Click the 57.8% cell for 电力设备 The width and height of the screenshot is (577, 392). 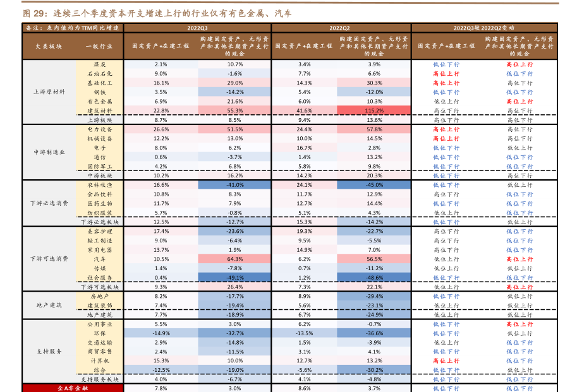pos(374,129)
